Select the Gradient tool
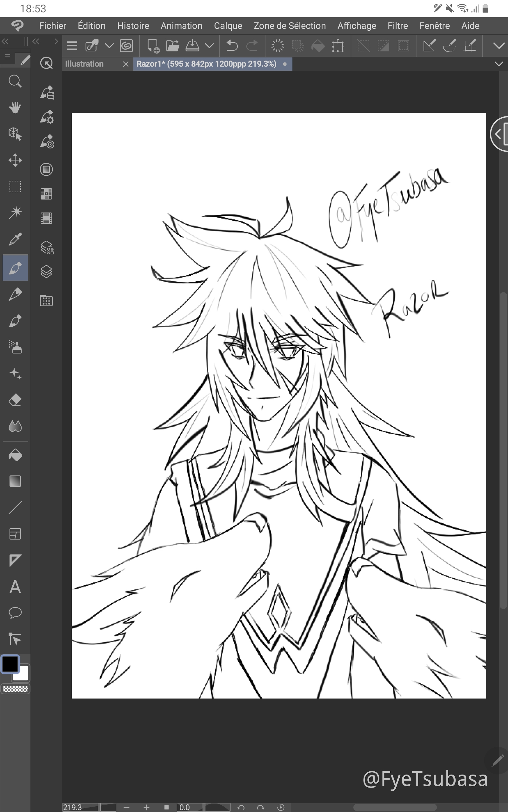 coord(15,481)
